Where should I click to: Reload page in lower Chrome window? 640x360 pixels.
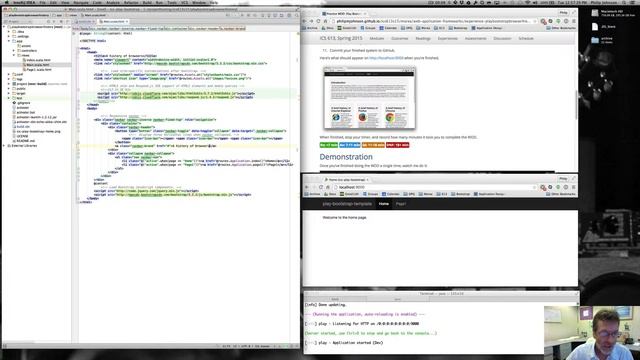[x=321, y=187]
